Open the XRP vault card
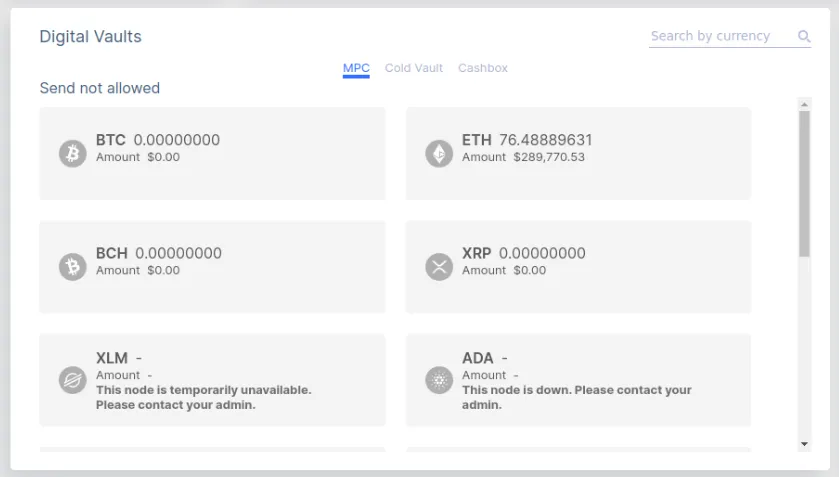 point(578,267)
